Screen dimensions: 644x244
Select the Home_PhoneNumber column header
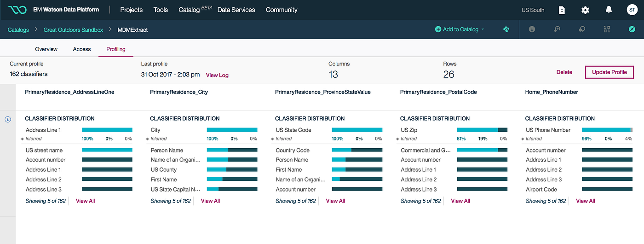[x=552, y=92]
